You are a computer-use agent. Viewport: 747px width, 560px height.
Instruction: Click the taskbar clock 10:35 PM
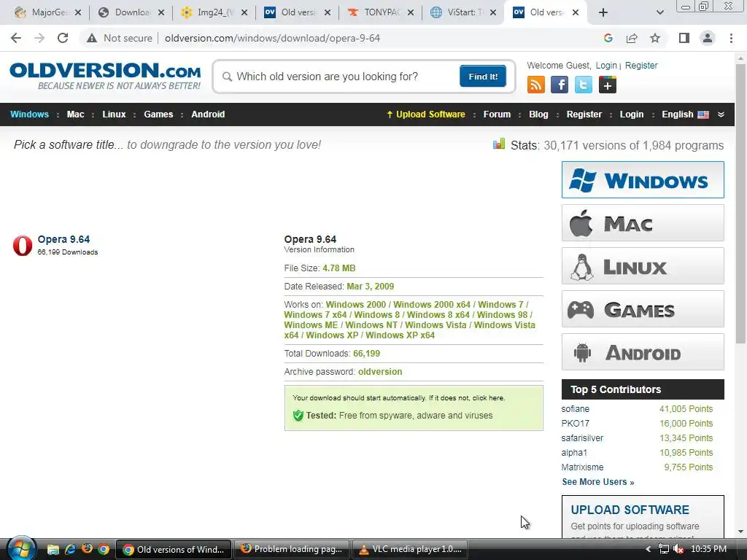point(708,549)
